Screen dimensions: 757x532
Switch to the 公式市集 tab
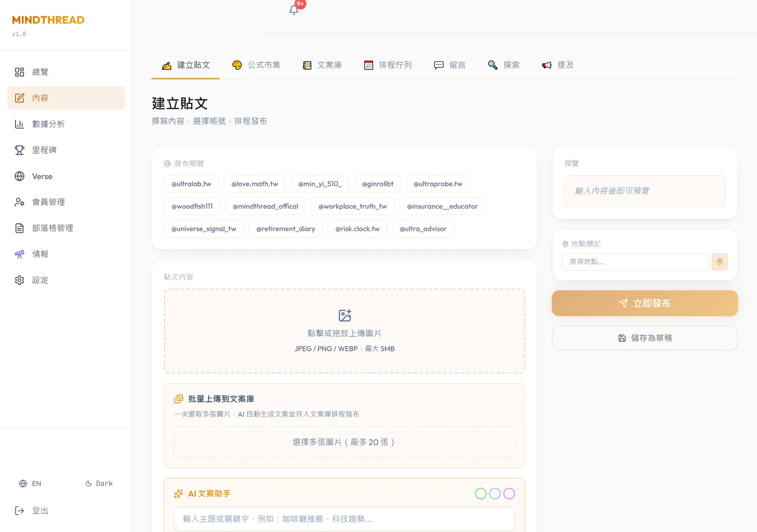(256, 65)
